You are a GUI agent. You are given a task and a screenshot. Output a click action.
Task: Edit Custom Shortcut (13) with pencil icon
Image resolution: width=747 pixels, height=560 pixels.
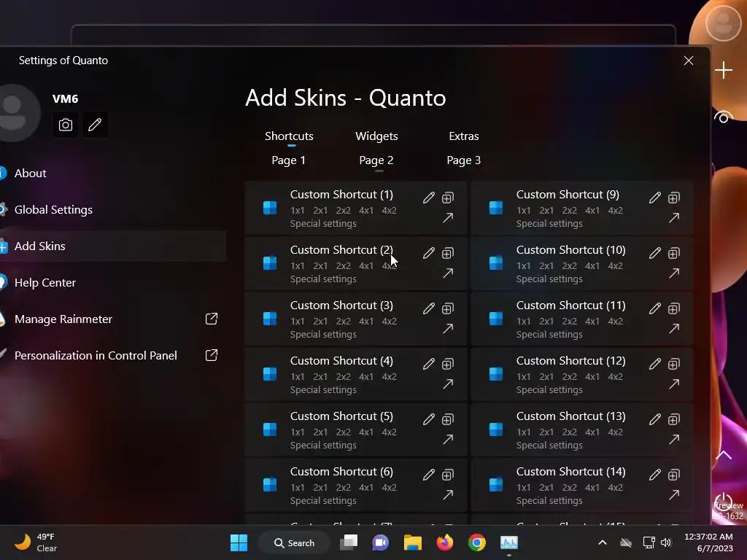click(x=655, y=419)
